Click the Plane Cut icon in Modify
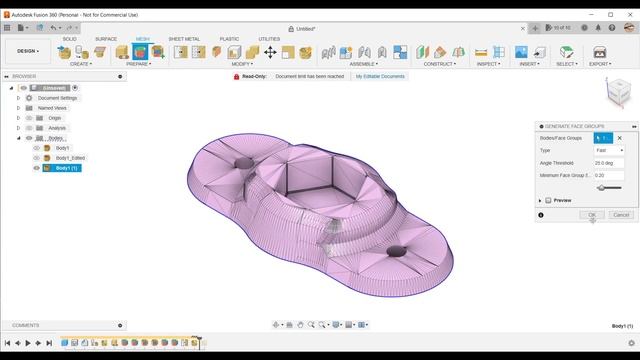The image size is (640, 360). (x=216, y=52)
